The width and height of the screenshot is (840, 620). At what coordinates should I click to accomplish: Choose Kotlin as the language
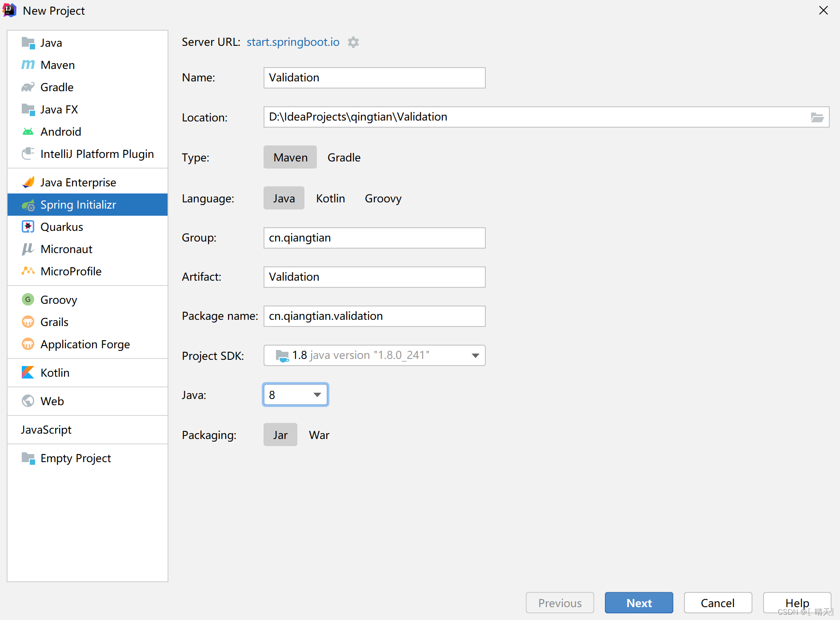[331, 198]
